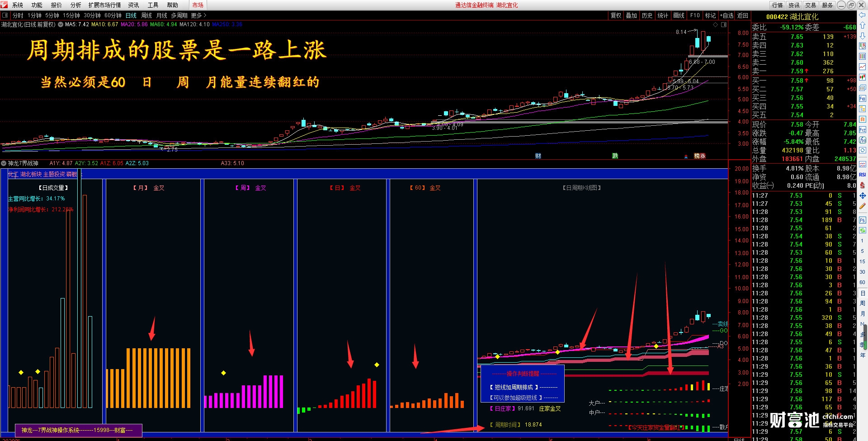Switch to the 市场 tab
The width and height of the screenshot is (868, 441).
(x=198, y=5)
